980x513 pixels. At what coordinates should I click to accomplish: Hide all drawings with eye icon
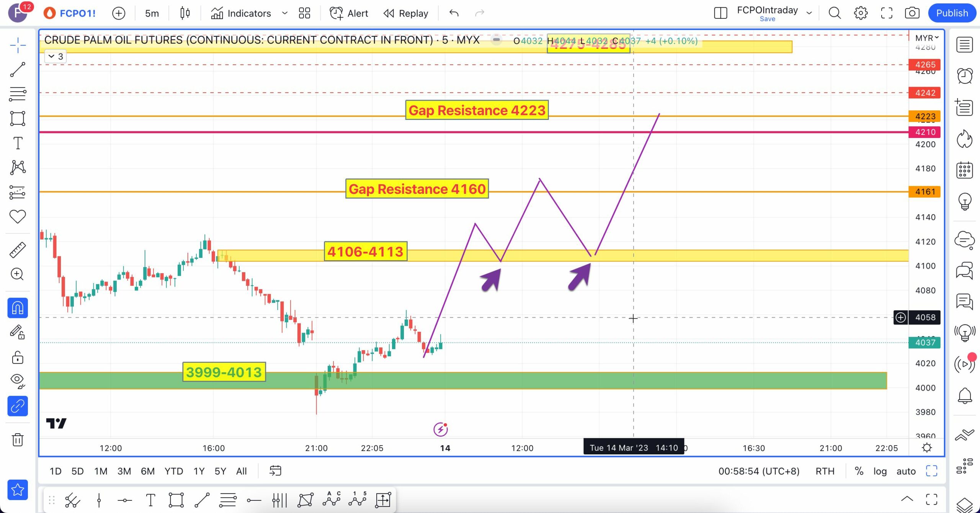[18, 380]
